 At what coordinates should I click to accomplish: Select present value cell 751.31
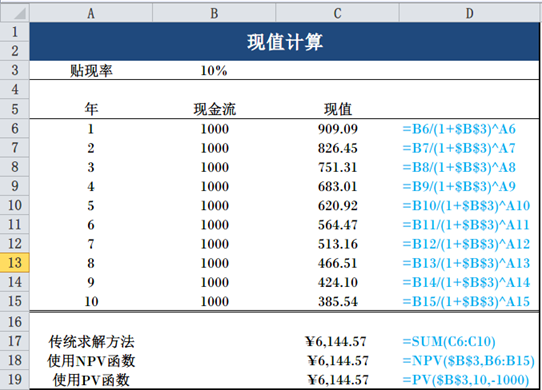click(338, 167)
